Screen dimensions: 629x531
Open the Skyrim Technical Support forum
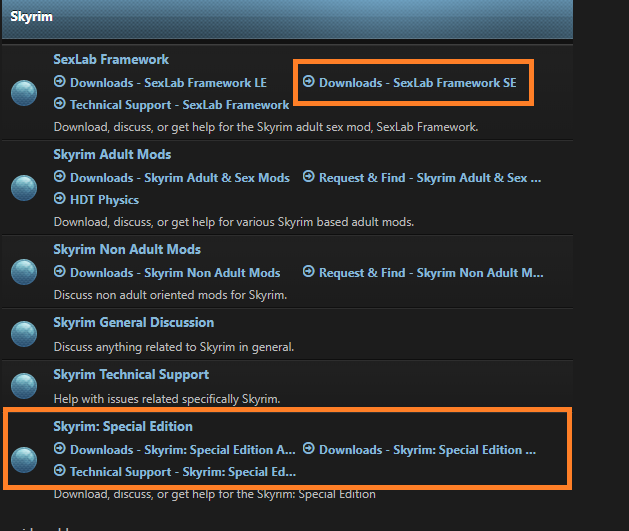131,374
